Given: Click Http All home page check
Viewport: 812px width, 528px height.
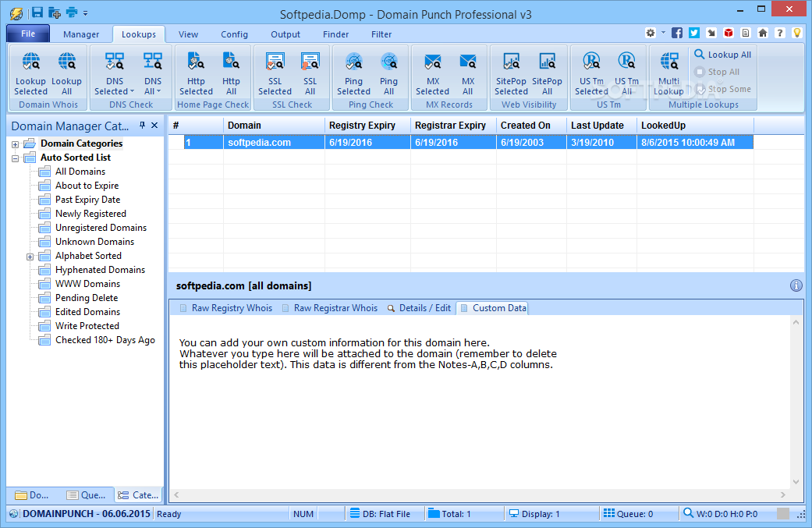Looking at the screenshot, I should point(231,74).
